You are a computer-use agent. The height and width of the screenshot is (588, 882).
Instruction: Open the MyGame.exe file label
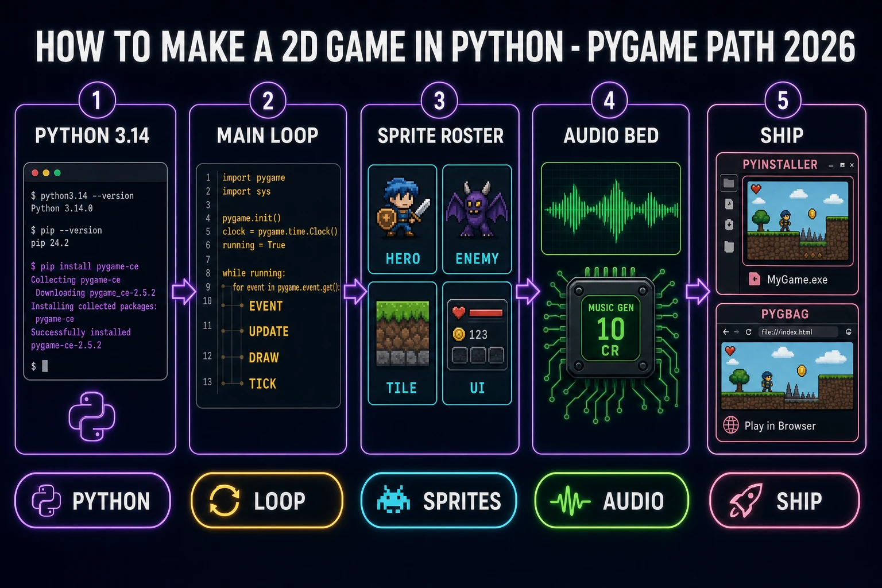tap(797, 280)
